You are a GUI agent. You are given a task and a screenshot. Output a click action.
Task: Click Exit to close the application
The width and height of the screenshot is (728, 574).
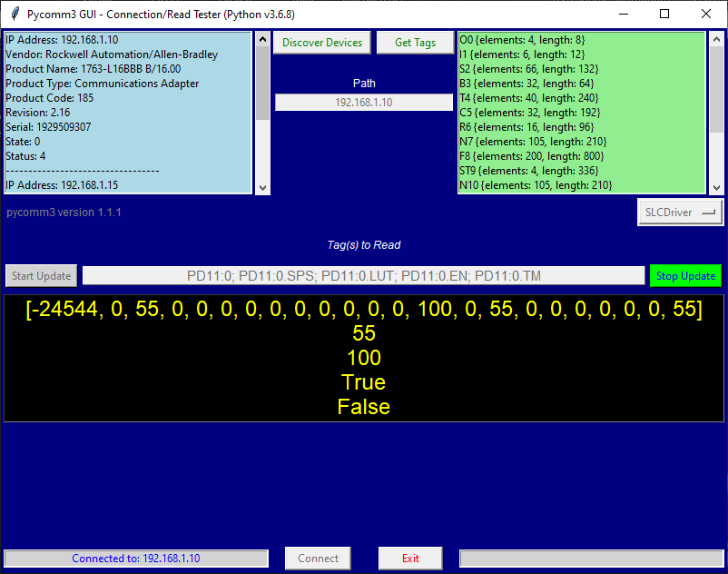coord(409,558)
